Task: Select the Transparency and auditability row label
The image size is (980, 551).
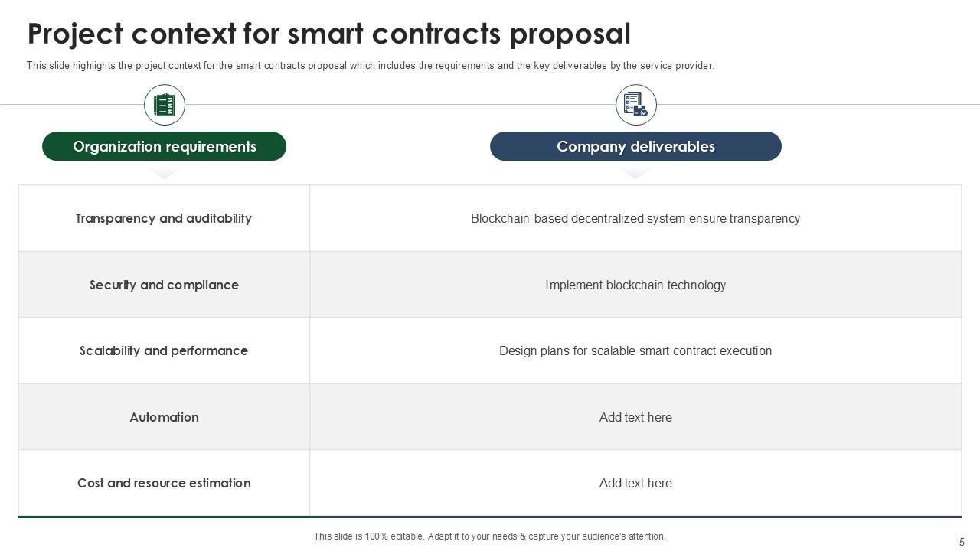Action: pos(164,218)
